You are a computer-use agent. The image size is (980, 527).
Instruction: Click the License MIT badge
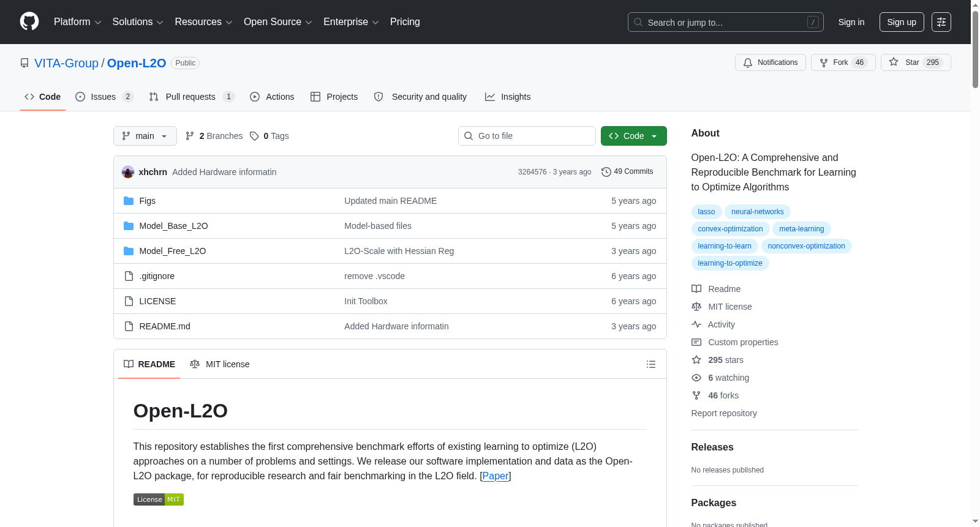tap(159, 499)
